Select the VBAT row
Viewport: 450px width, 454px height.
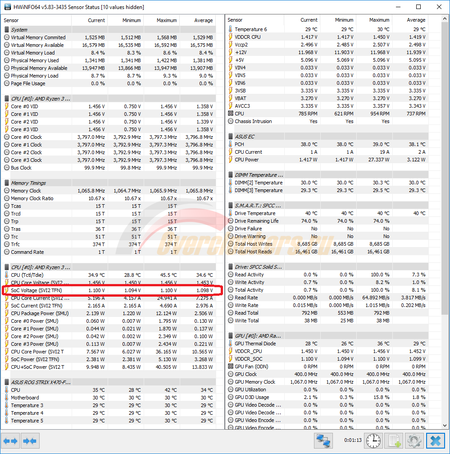(328, 98)
